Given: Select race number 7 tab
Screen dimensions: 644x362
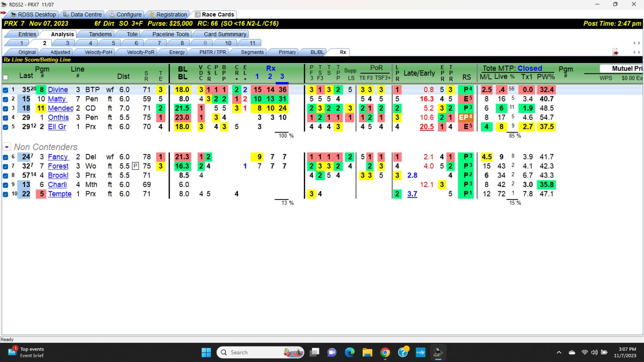Looking at the screenshot, I should [x=159, y=43].
